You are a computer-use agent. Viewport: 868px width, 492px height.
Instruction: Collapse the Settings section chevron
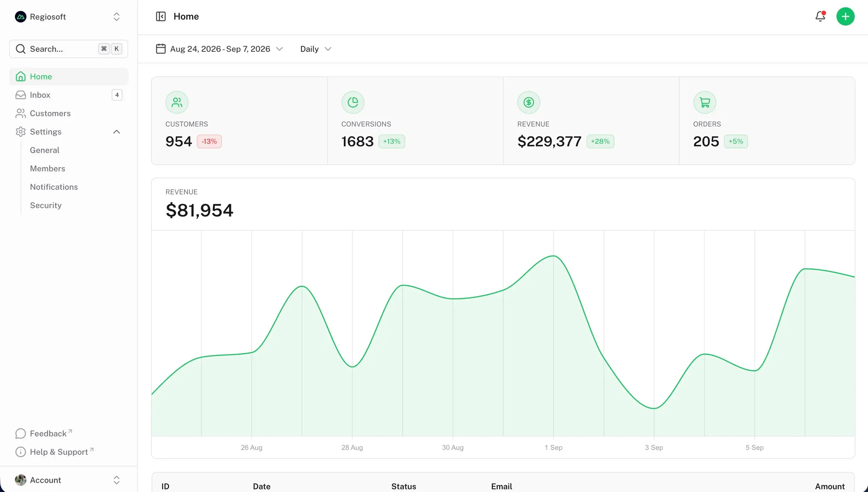117,132
